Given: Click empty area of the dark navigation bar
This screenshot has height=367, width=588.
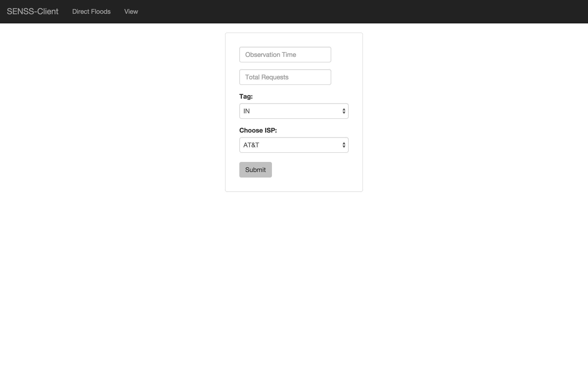Looking at the screenshot, I should coord(365,11).
